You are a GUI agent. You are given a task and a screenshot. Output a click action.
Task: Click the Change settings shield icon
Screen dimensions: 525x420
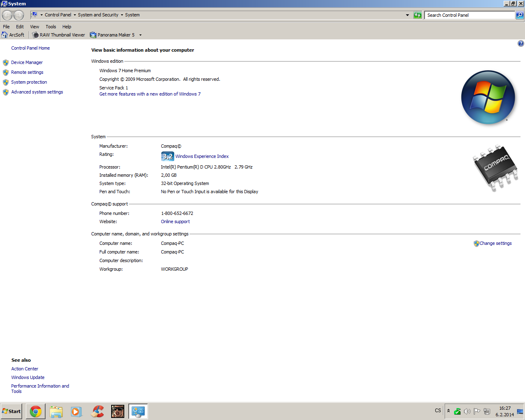point(476,244)
